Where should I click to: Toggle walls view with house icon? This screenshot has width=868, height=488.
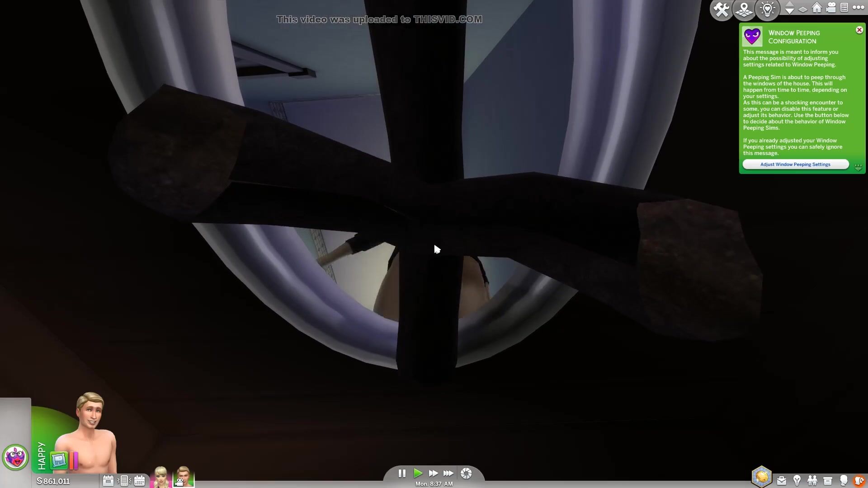click(817, 8)
